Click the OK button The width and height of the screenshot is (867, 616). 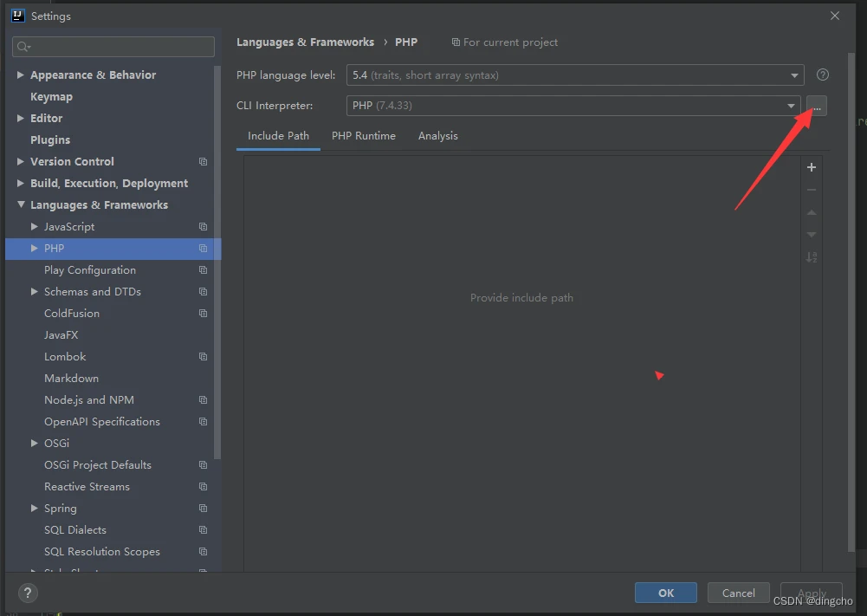(x=666, y=593)
